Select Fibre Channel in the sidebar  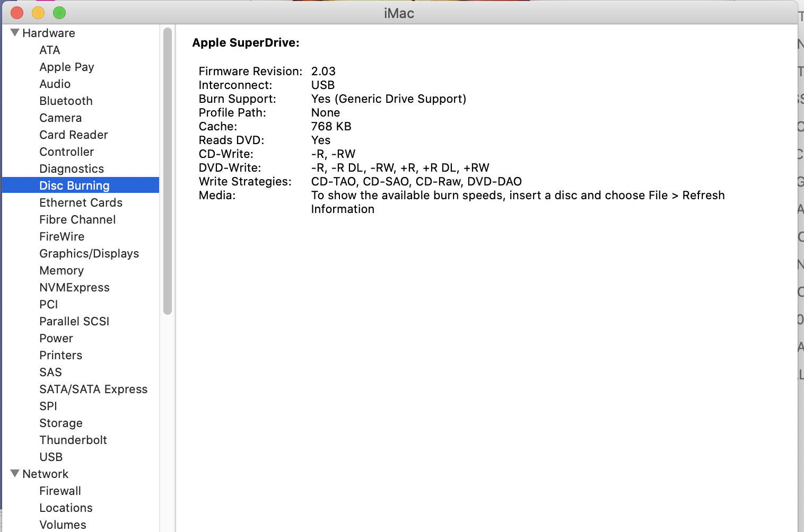point(77,219)
